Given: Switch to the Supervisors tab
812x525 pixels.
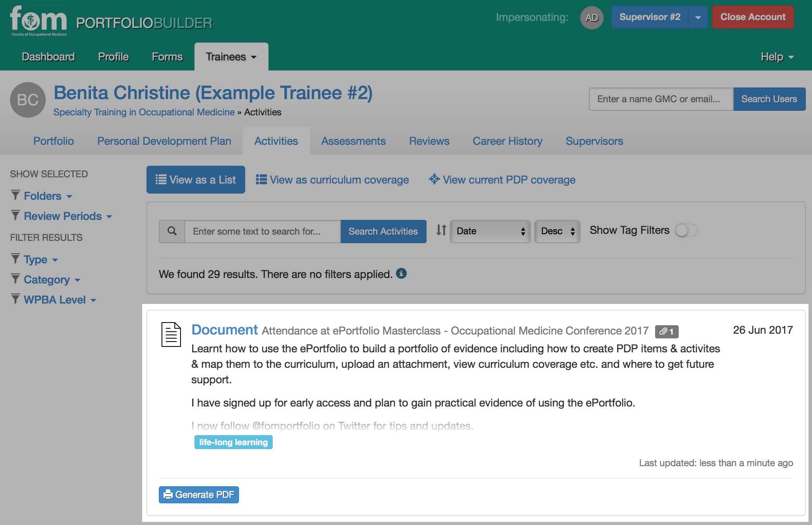Looking at the screenshot, I should coord(594,141).
